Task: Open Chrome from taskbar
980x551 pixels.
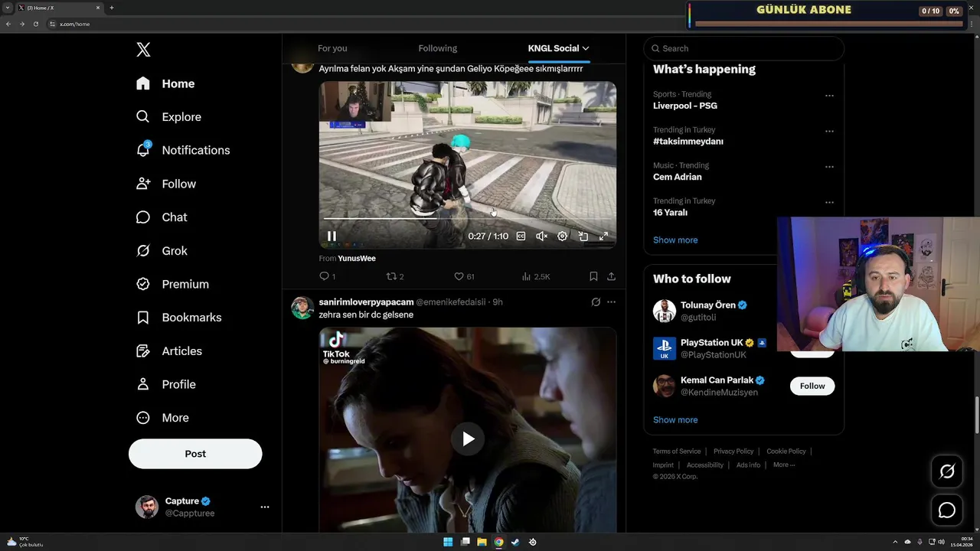Action: 498,542
